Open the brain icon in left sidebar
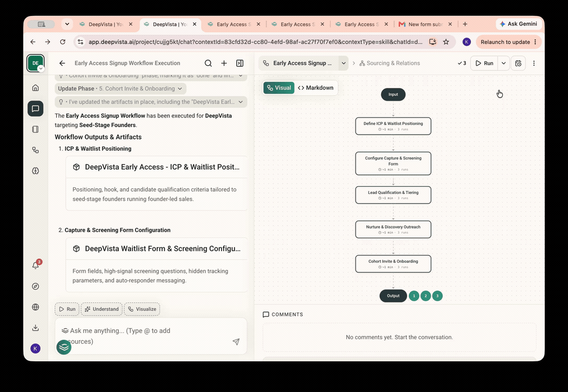Screen dimensions: 568x392 click(35, 171)
